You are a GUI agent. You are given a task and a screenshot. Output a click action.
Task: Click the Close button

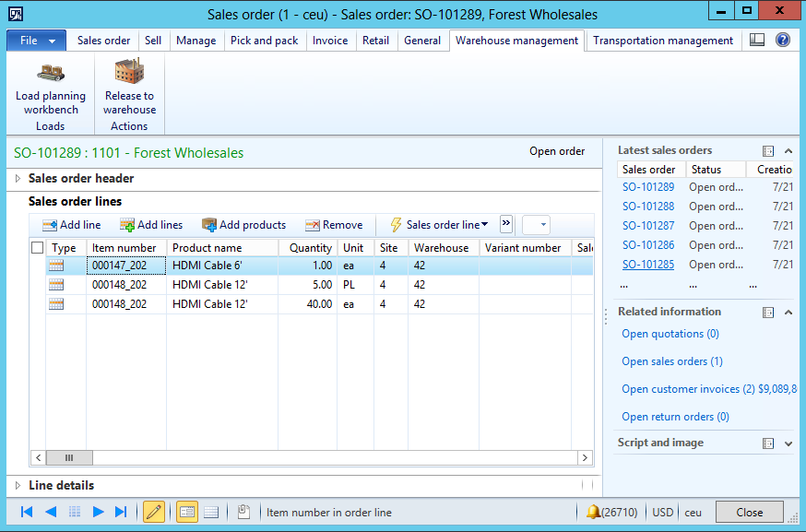pyautogui.click(x=749, y=512)
